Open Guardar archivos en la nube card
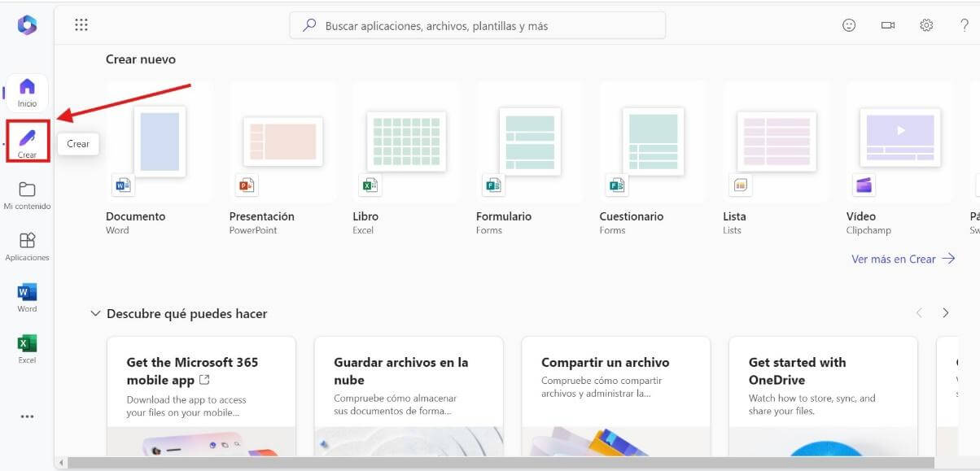 pos(409,396)
